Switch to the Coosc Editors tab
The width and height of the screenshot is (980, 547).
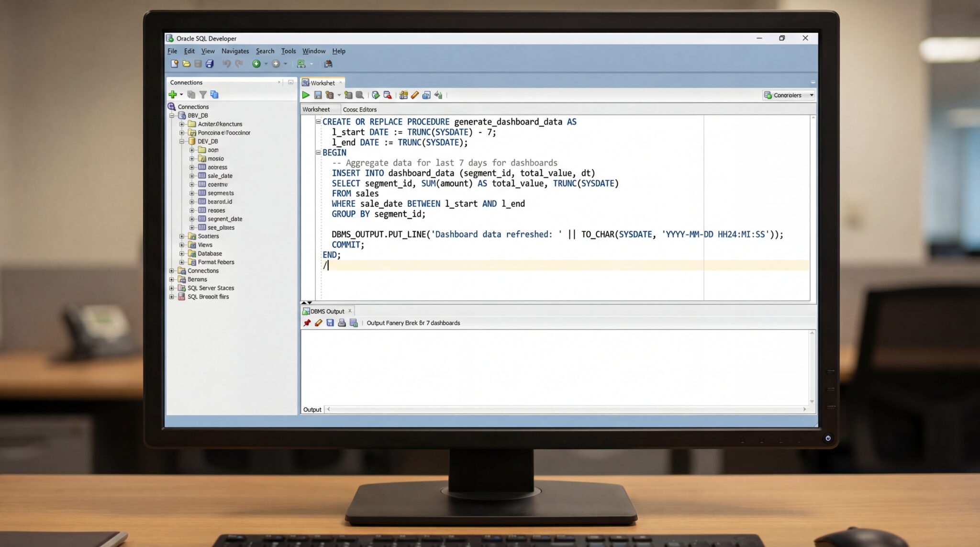[x=359, y=110]
